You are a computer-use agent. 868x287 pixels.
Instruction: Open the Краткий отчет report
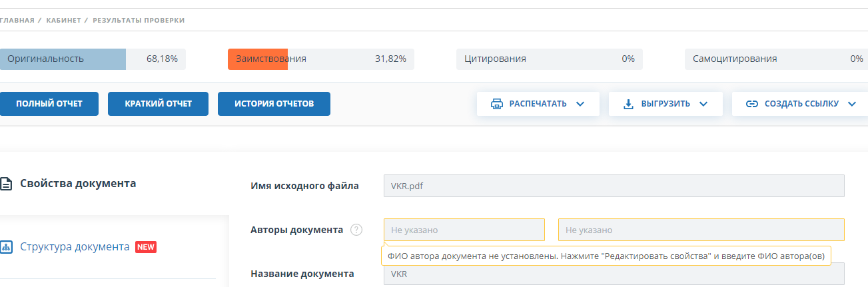(158, 104)
